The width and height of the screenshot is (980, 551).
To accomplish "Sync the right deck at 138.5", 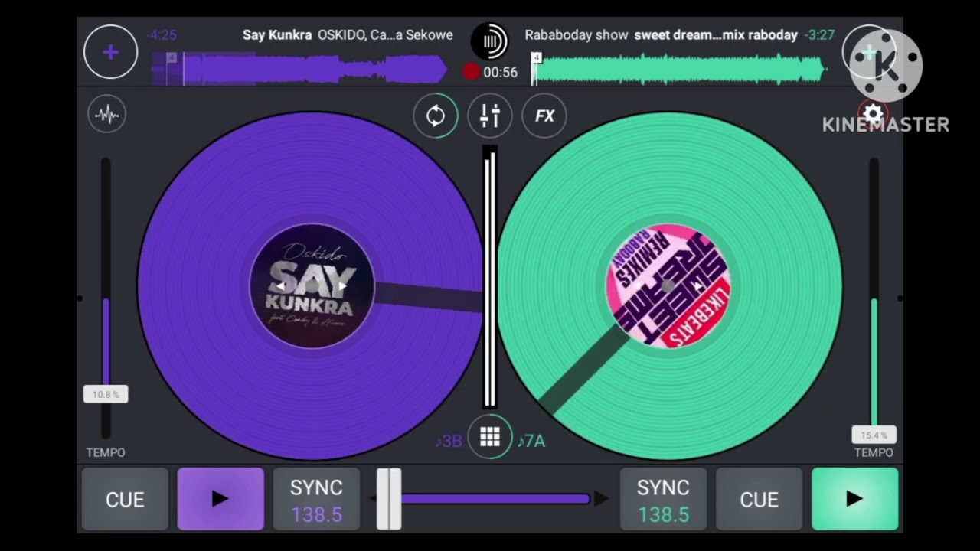I will 663,499.
